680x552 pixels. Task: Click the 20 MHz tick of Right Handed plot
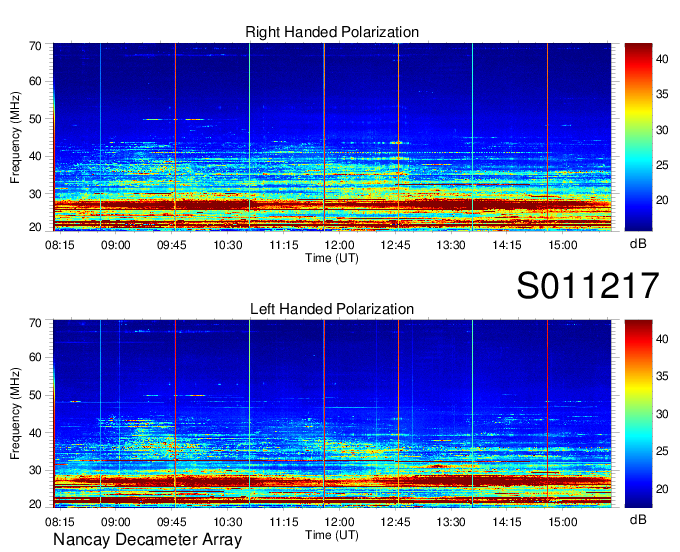tap(36, 227)
